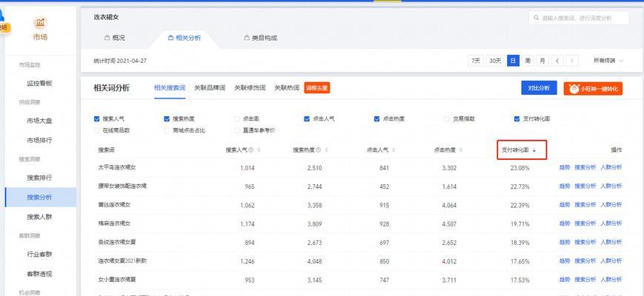The height and width of the screenshot is (296, 644).
Task: Click 搜索分析 link for 太平鸟连衣裙女
Action: [x=585, y=167]
